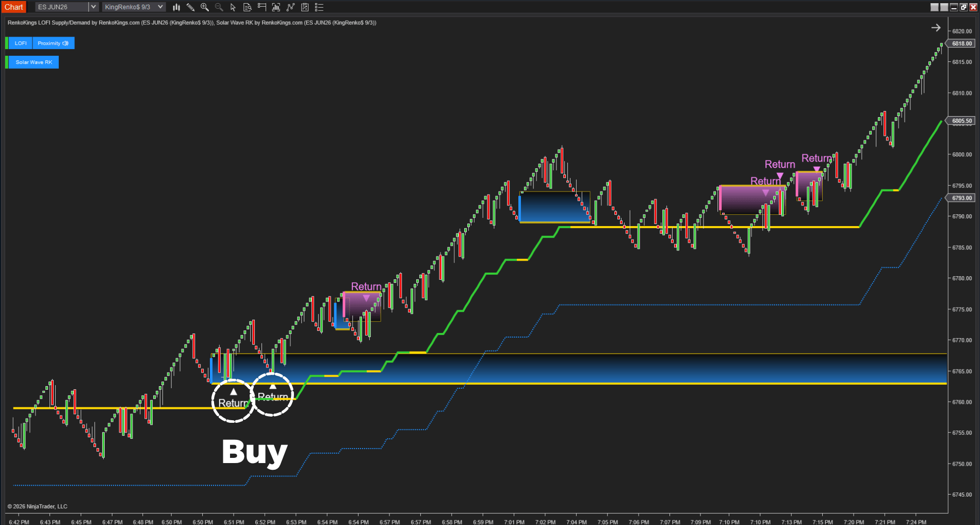The width and height of the screenshot is (980, 525).
Task: Click the scroll-to-latest arrow button
Action: (936, 28)
